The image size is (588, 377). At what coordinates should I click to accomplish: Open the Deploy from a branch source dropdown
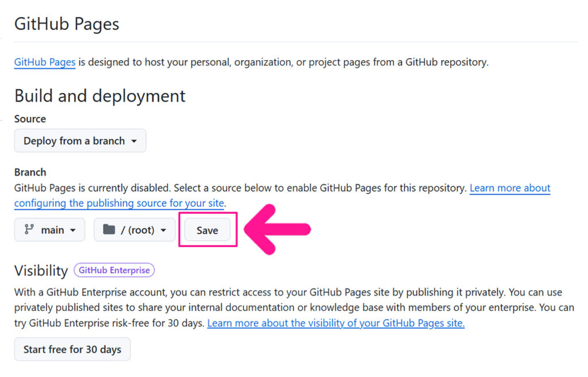tap(80, 141)
